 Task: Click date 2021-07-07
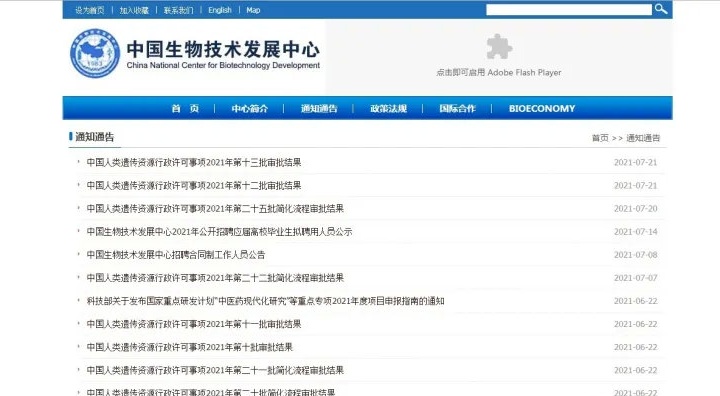point(636,277)
